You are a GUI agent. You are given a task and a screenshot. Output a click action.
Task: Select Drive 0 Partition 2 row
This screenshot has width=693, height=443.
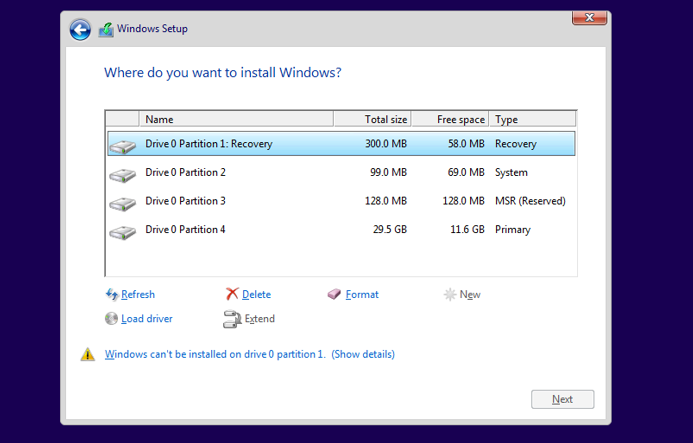(x=341, y=172)
